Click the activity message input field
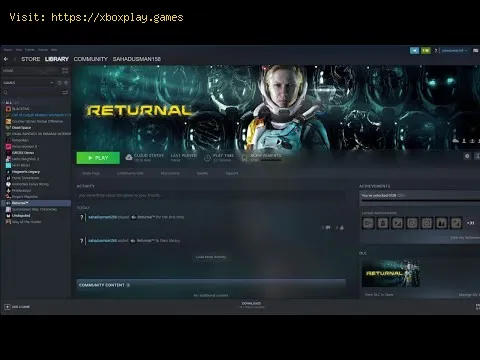This screenshot has height=360, width=480. pyautogui.click(x=211, y=195)
